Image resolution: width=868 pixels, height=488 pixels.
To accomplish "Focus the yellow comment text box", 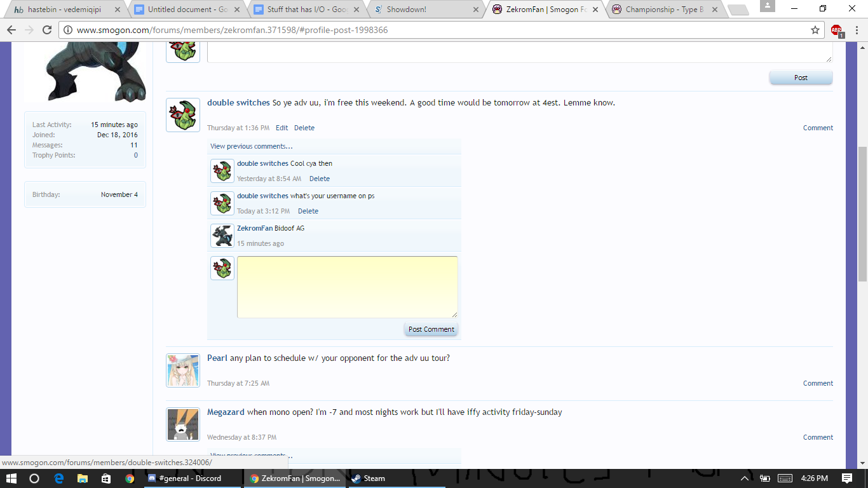I will click(347, 287).
